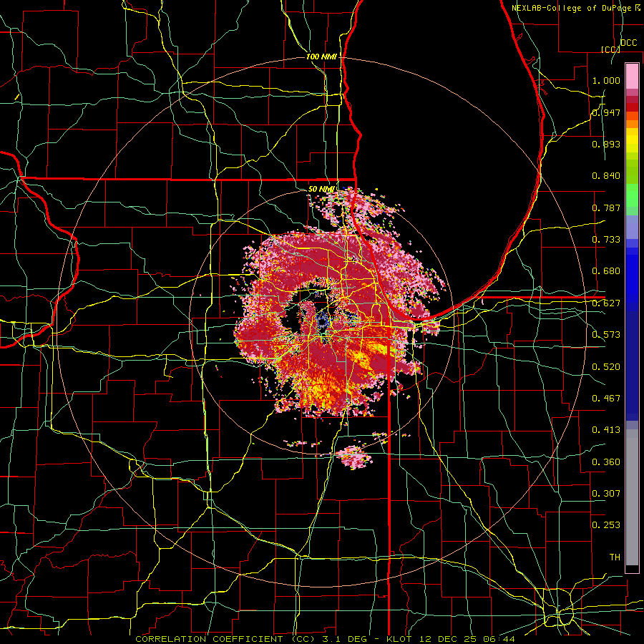This screenshot has width=644, height=644.
Task: Click the 0.413 color scale label
Action: tap(606, 430)
